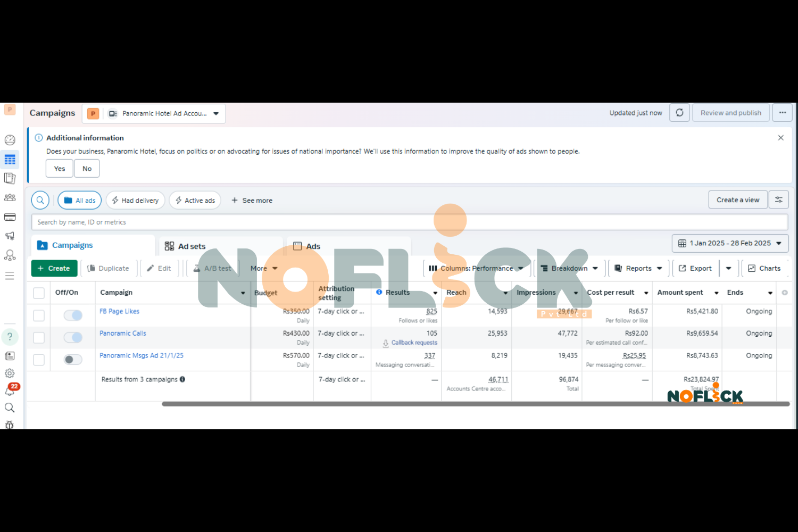
Task: Click the Duplicate button
Action: pos(109,268)
